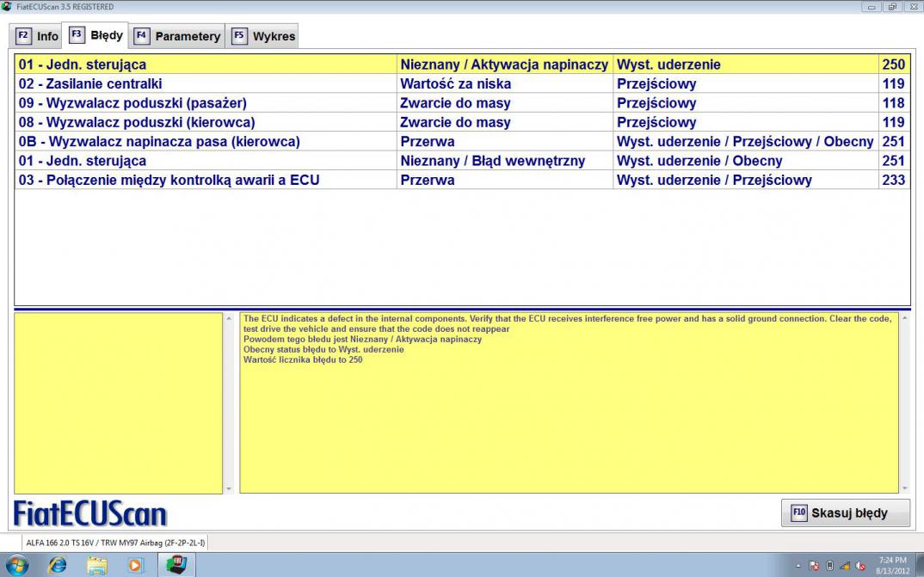Screen dimensions: 924x577
Task: Select first row '01 - Jedn. sterująca' Aktywacja napinaczy
Action: coord(462,64)
